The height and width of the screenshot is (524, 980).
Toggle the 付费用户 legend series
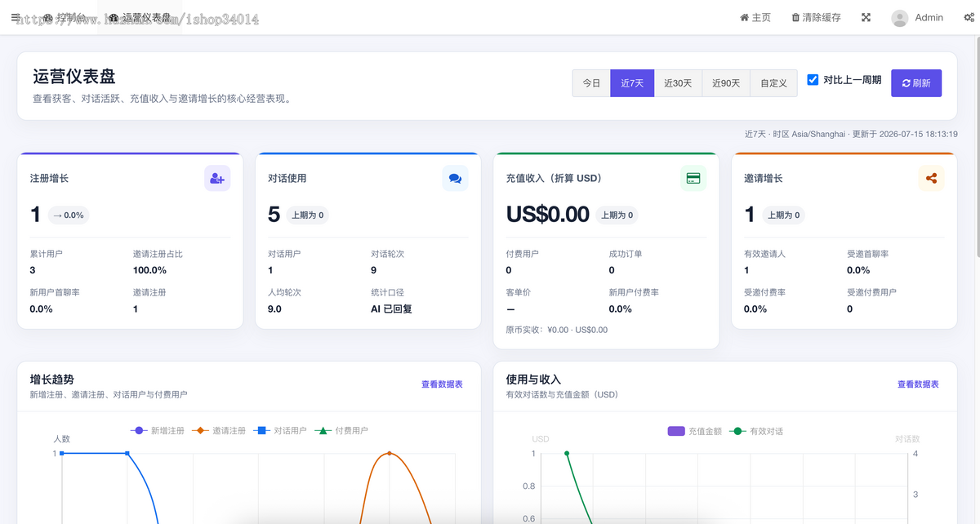coord(341,430)
